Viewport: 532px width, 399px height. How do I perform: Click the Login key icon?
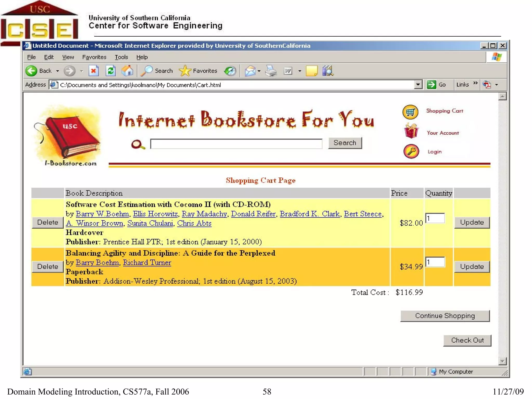[411, 151]
